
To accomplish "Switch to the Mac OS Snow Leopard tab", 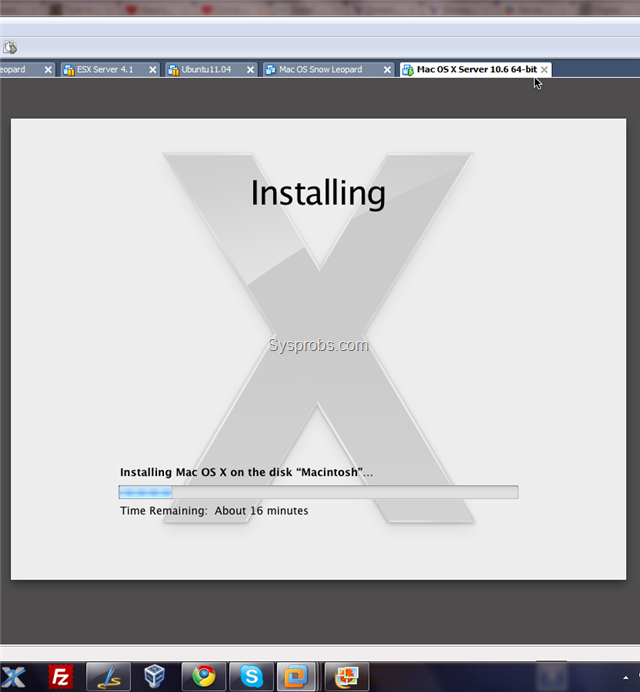I will point(328,70).
